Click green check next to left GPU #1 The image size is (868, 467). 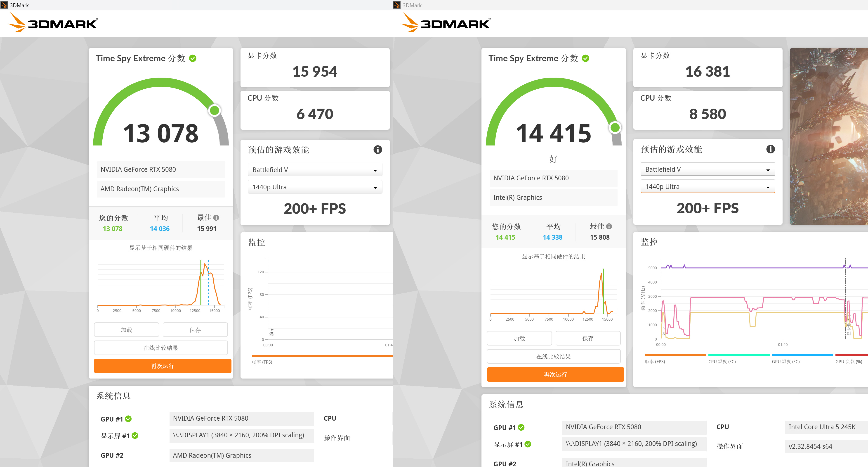pyautogui.click(x=128, y=419)
